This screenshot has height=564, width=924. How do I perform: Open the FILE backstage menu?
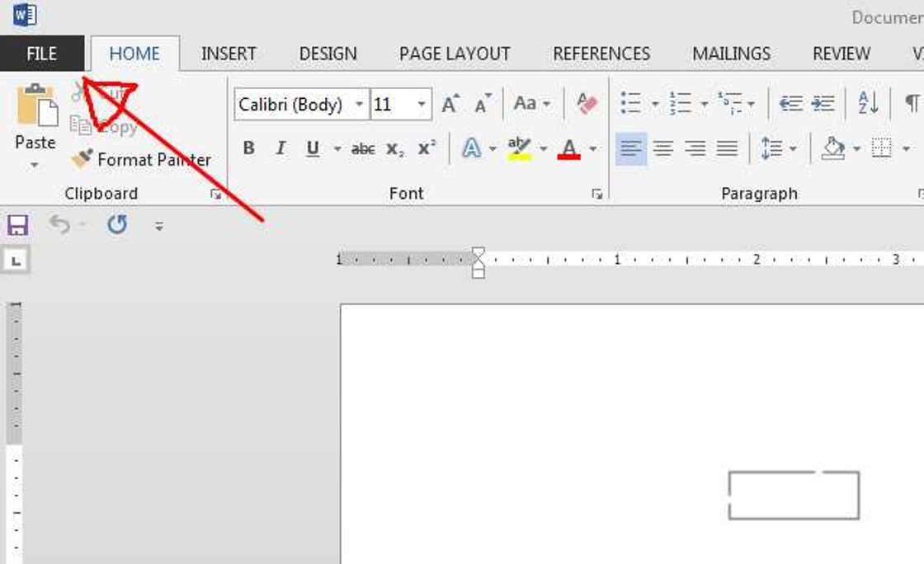tap(41, 54)
